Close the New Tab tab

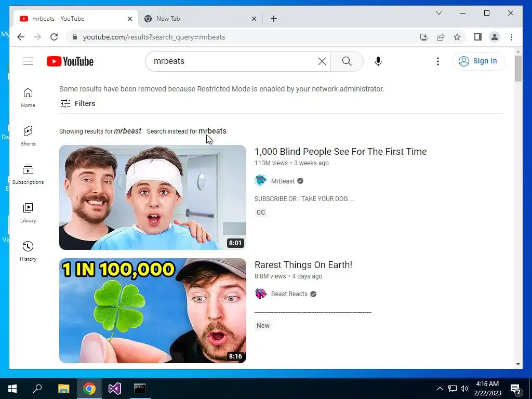click(x=254, y=19)
